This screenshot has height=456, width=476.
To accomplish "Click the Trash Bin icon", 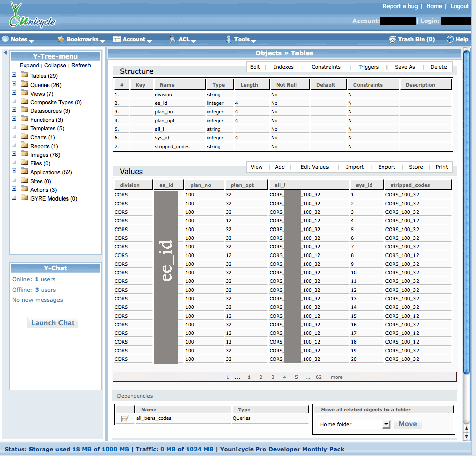I will tap(392, 39).
